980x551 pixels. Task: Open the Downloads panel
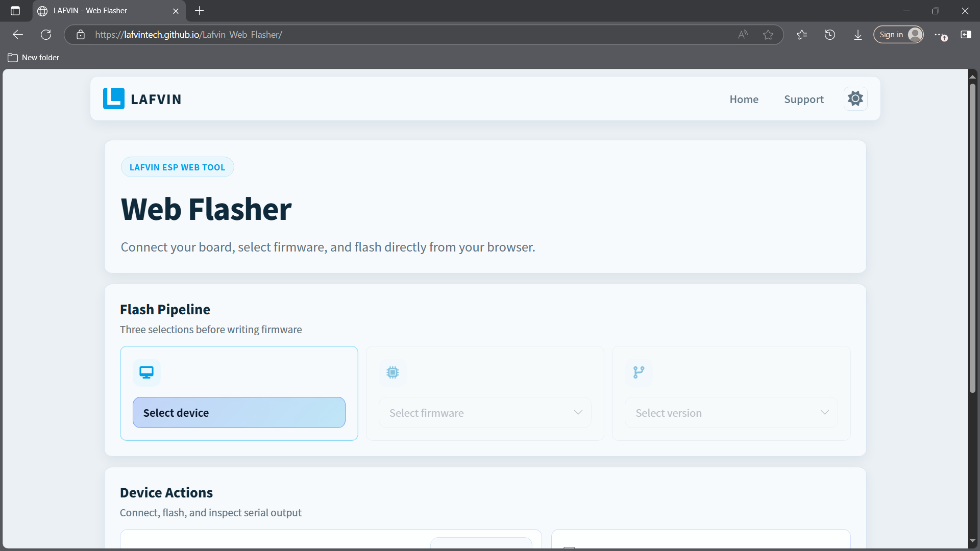[x=858, y=35]
